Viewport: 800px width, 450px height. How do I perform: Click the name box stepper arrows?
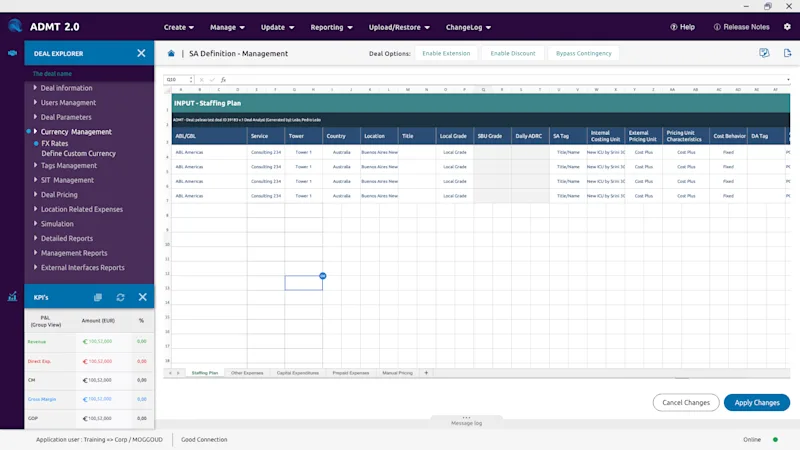[x=191, y=80]
